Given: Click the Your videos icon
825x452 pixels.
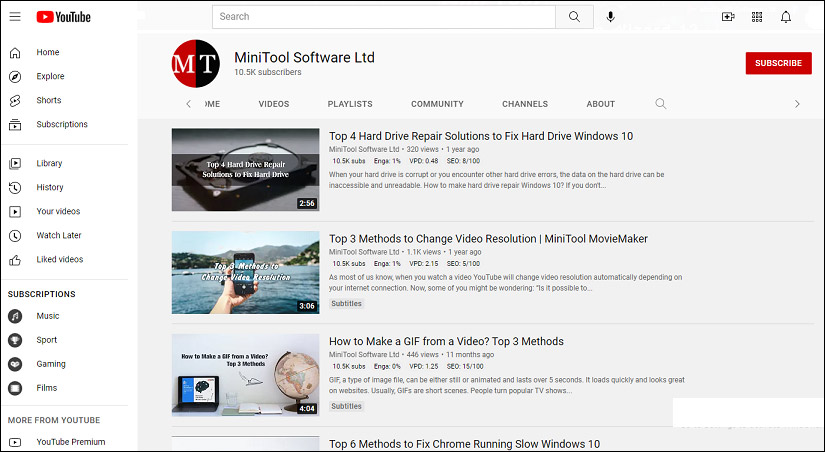Looking at the screenshot, I should tap(15, 212).
